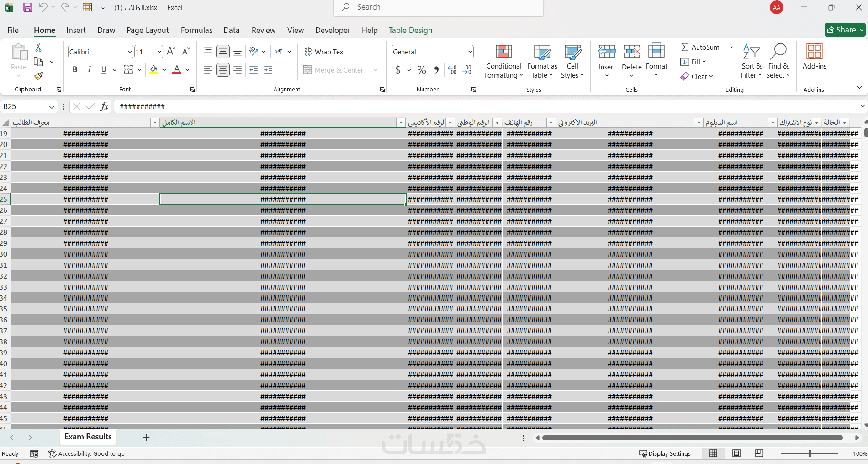Decrease the cell indent
The width and height of the screenshot is (868, 464).
tap(254, 70)
